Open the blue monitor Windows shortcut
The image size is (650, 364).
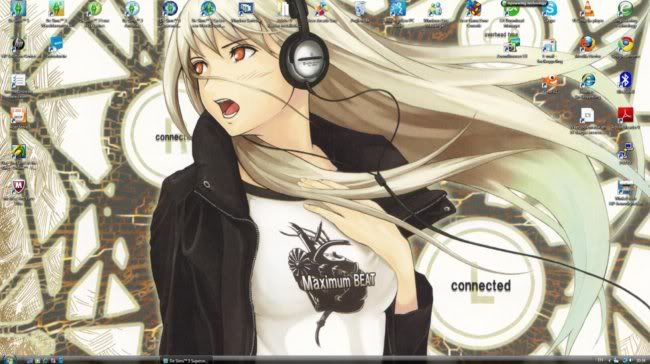click(x=246, y=12)
